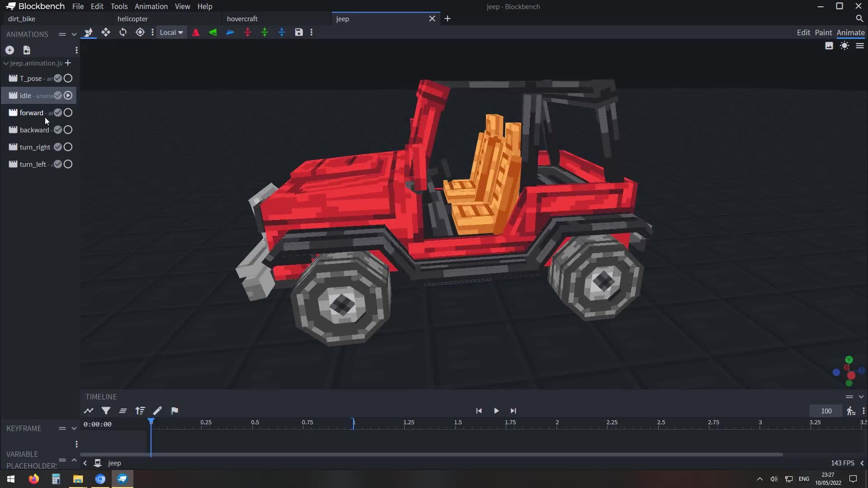Click the blue center-on-axis icon

282,32
